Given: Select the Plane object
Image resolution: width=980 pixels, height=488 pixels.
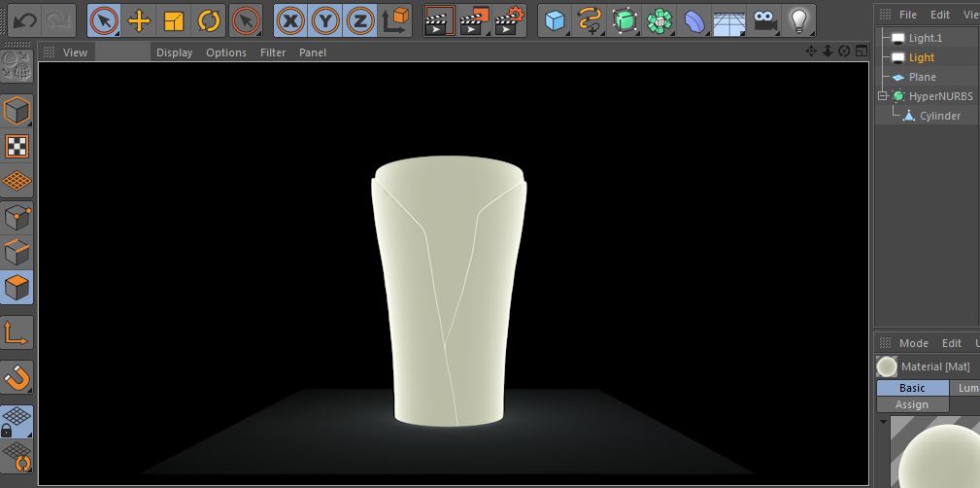Looking at the screenshot, I should 922,77.
